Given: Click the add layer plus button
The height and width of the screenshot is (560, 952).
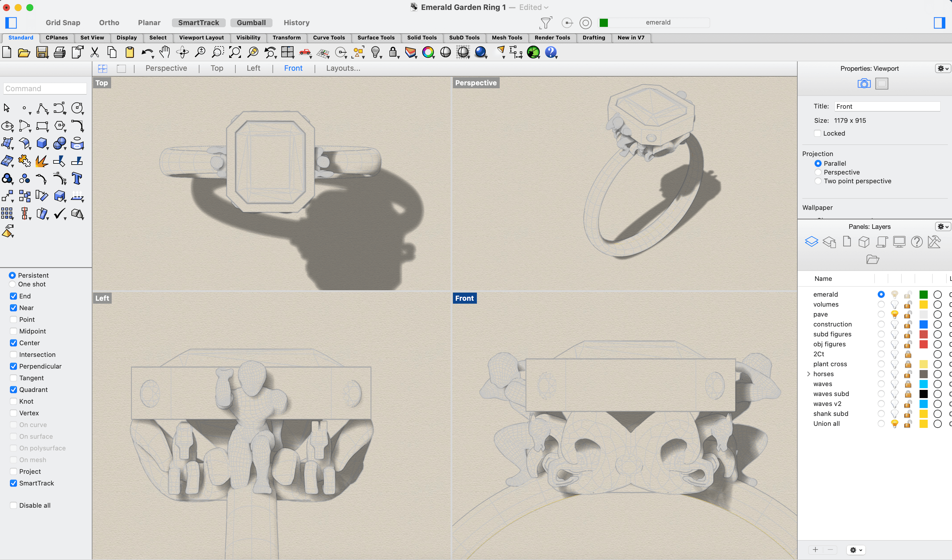Looking at the screenshot, I should (x=815, y=550).
